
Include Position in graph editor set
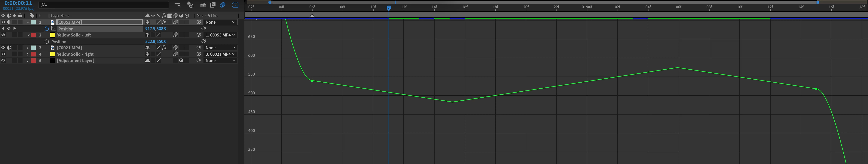point(53,29)
